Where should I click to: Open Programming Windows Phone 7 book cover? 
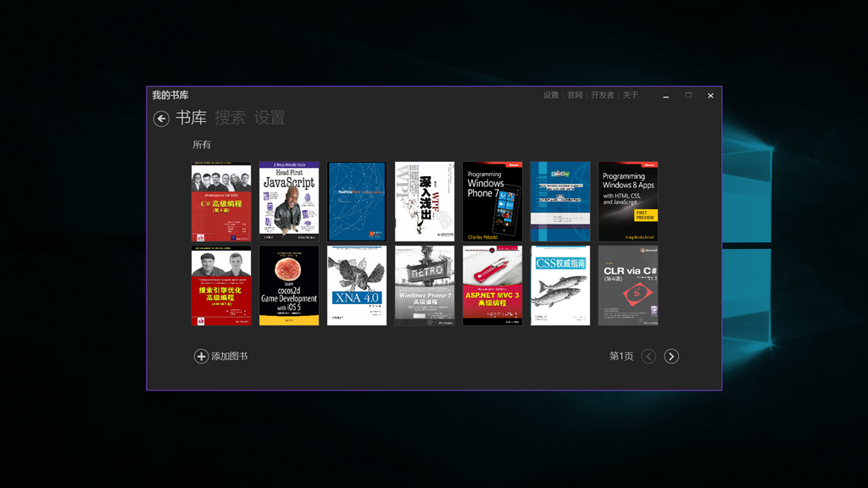[492, 202]
